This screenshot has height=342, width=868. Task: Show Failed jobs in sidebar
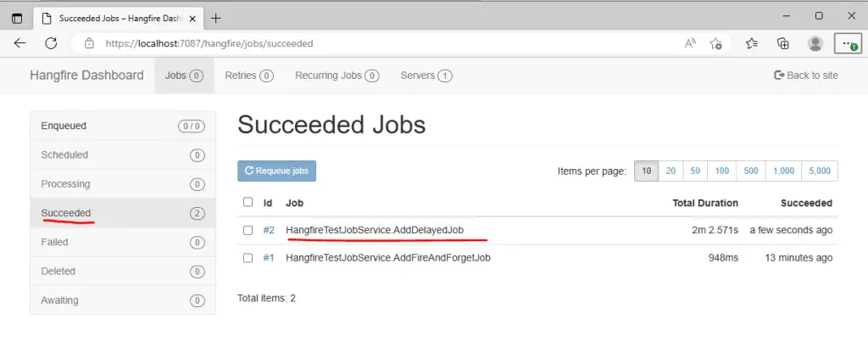coord(123,242)
